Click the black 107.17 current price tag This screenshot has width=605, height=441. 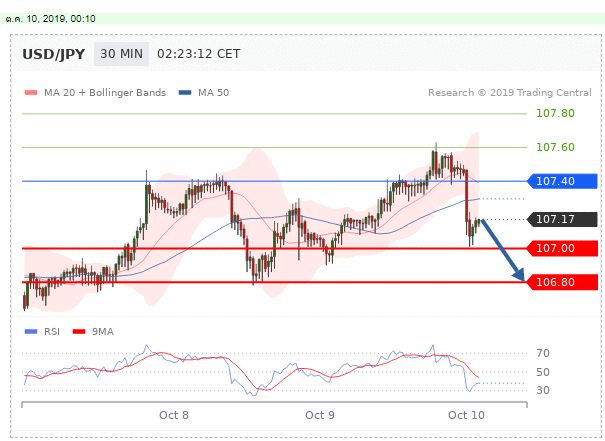coord(563,219)
